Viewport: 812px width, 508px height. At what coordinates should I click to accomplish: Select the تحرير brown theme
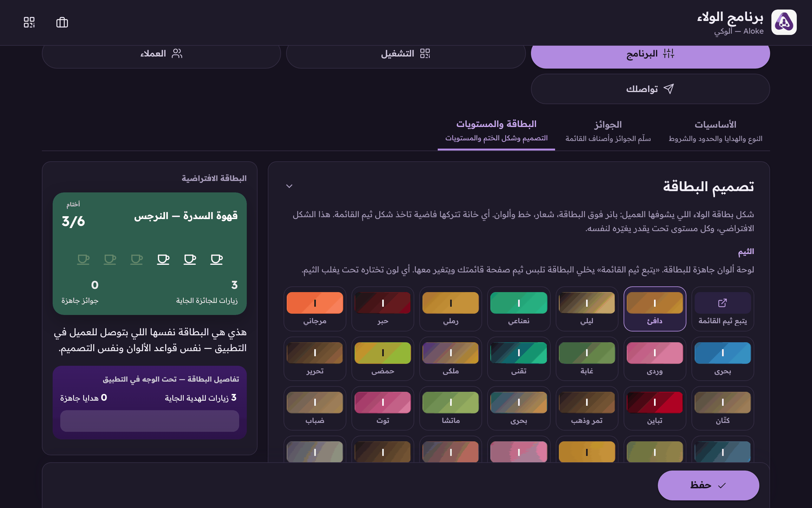pos(315,358)
